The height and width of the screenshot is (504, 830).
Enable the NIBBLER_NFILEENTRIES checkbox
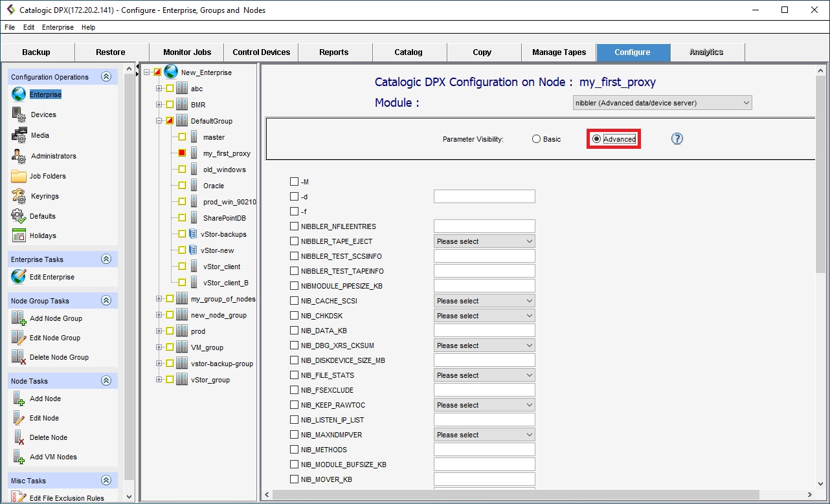point(295,226)
